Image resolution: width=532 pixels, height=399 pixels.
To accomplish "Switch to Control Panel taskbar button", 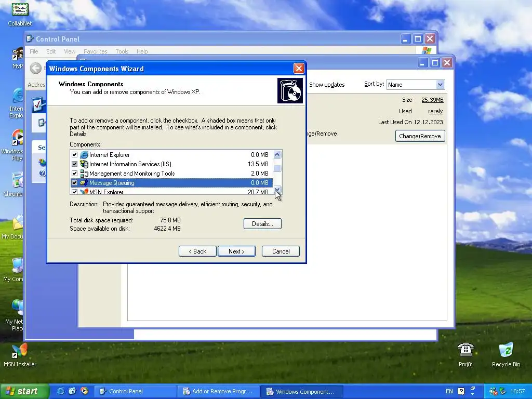I will [x=135, y=392].
